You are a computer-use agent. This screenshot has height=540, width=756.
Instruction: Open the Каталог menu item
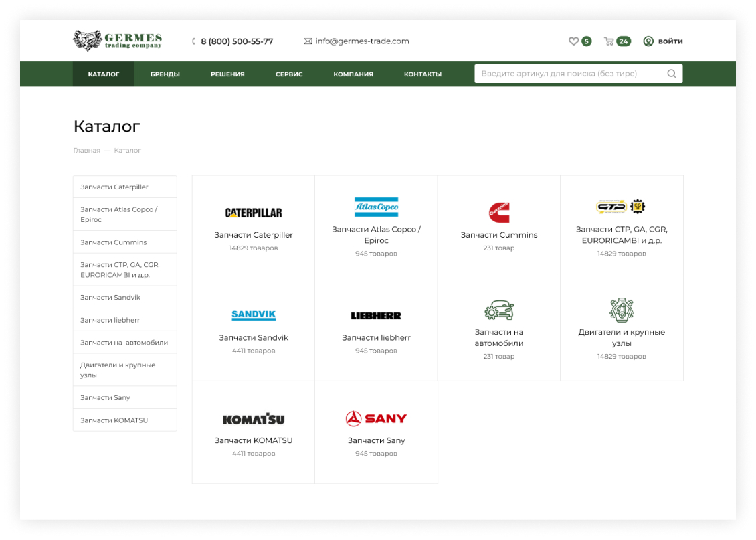(104, 74)
